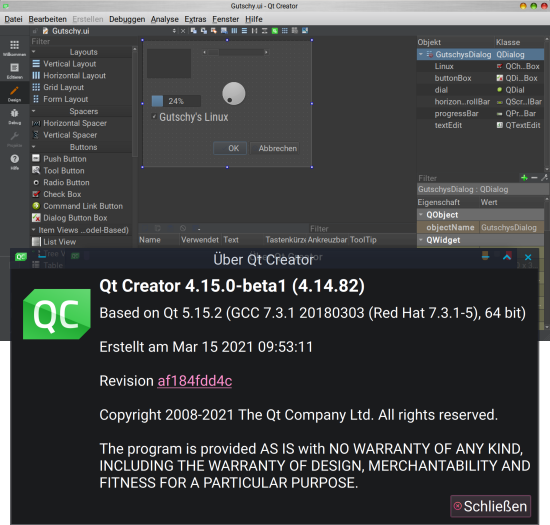
Task: Open the Analyse menu
Action: click(x=165, y=19)
